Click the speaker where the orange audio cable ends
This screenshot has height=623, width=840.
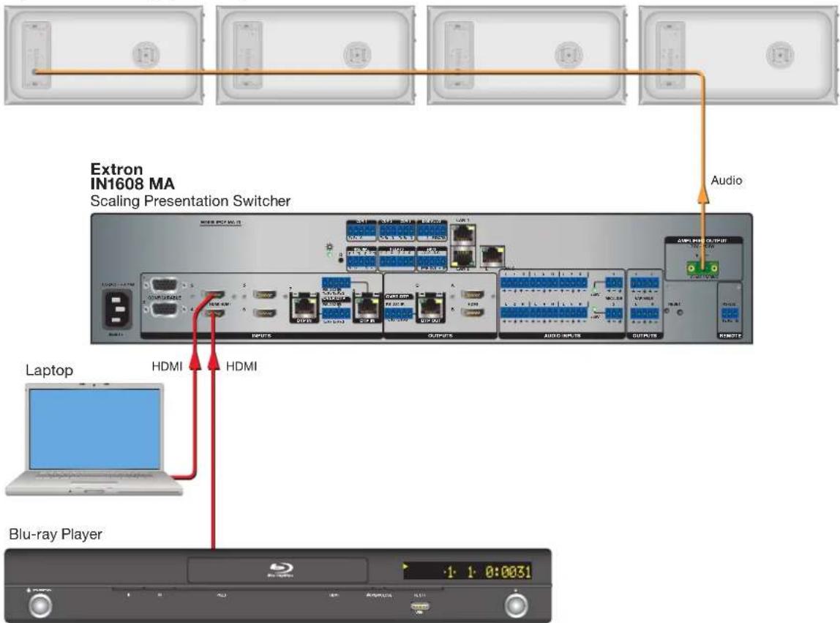[104, 55]
